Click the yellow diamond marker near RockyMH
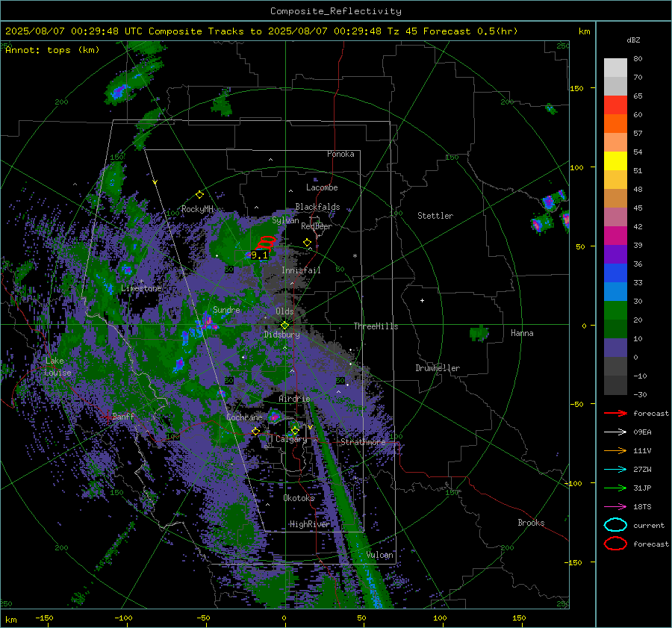 point(199,195)
